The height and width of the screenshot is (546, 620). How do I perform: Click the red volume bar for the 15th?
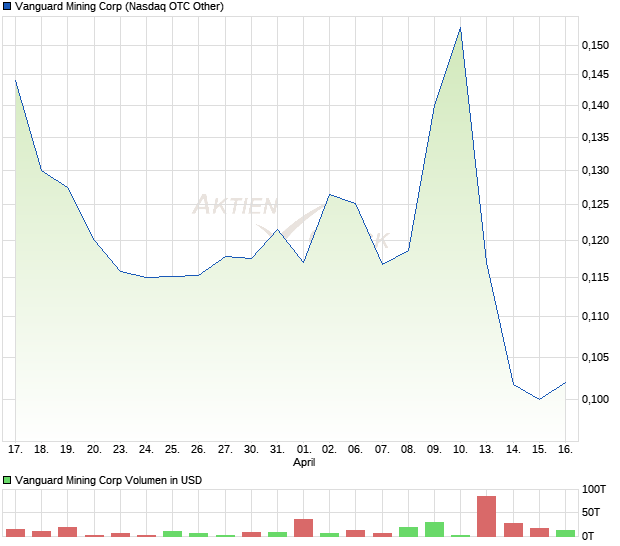coord(539,532)
